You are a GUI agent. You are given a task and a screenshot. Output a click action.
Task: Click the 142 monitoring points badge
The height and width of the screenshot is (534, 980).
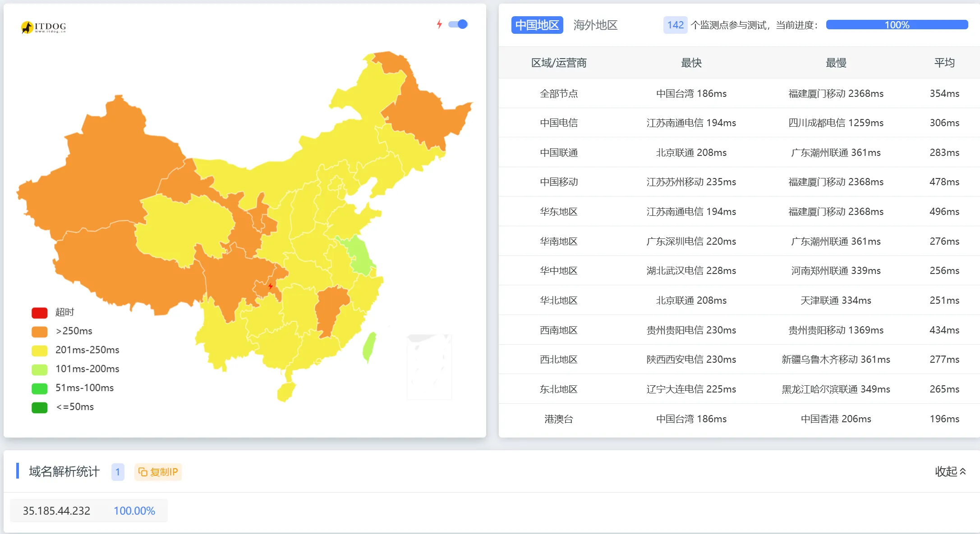[675, 25]
